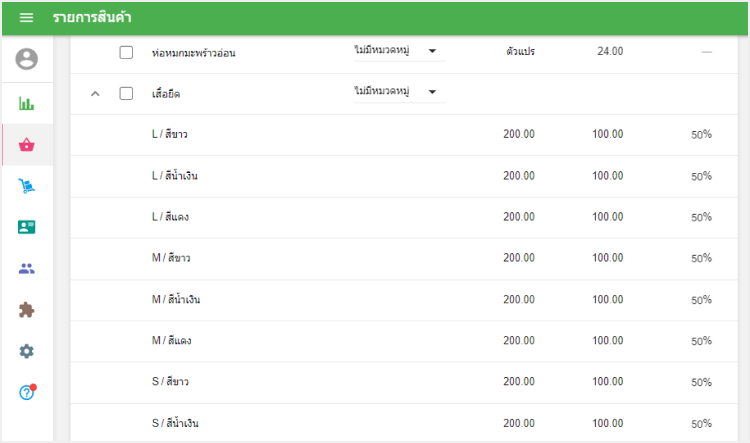Click the green ID card icon
750x443 pixels.
[x=27, y=227]
